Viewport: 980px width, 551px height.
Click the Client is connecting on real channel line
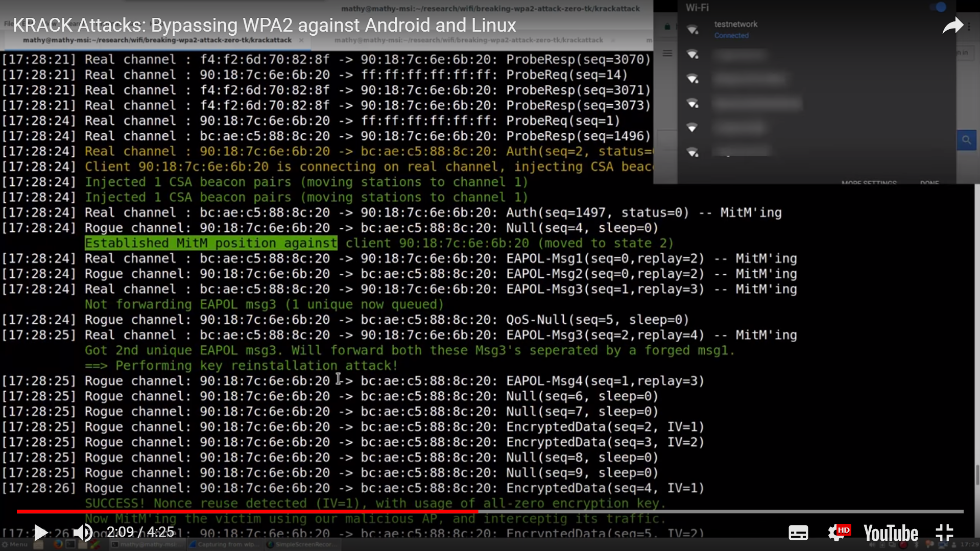tap(369, 166)
